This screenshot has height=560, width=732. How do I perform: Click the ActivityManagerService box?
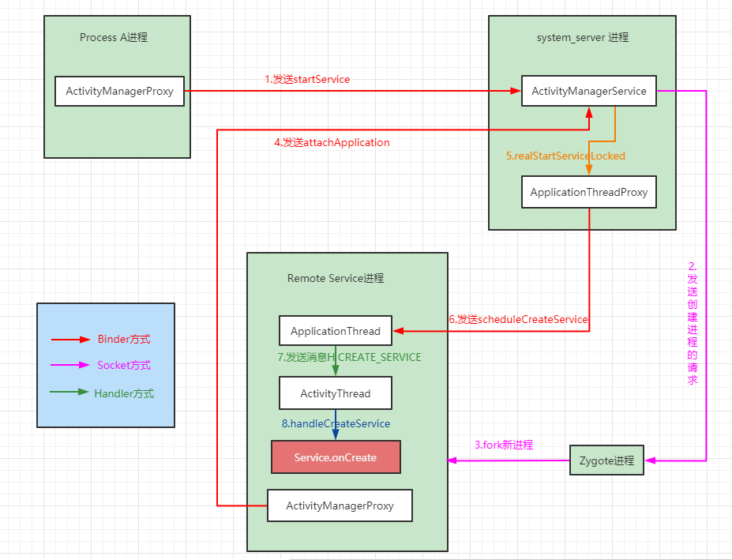pyautogui.click(x=589, y=91)
